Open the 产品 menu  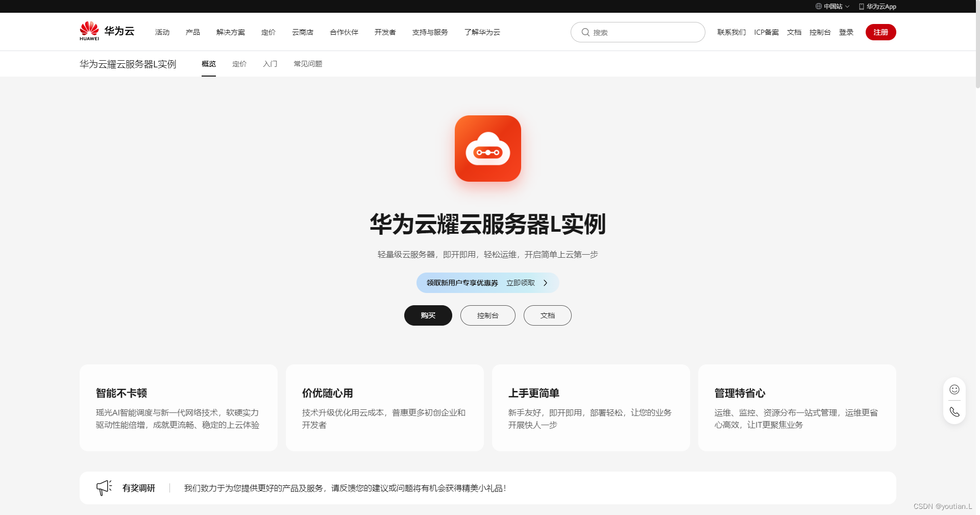(193, 32)
